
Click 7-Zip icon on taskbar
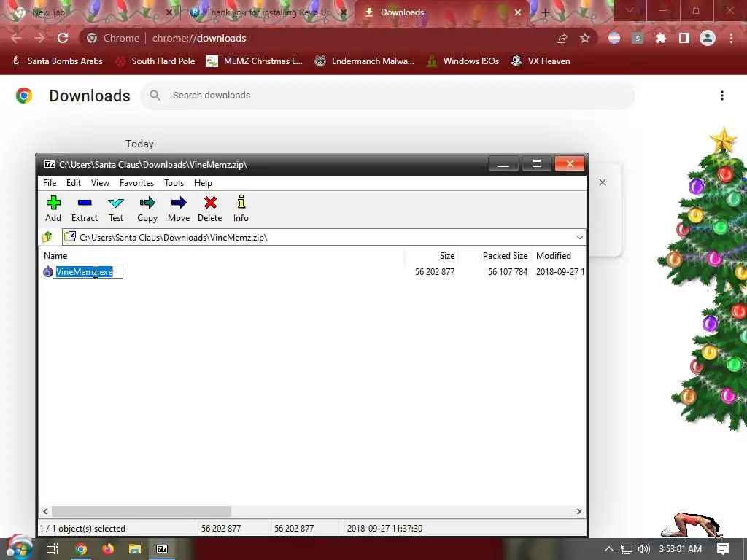[x=162, y=549]
